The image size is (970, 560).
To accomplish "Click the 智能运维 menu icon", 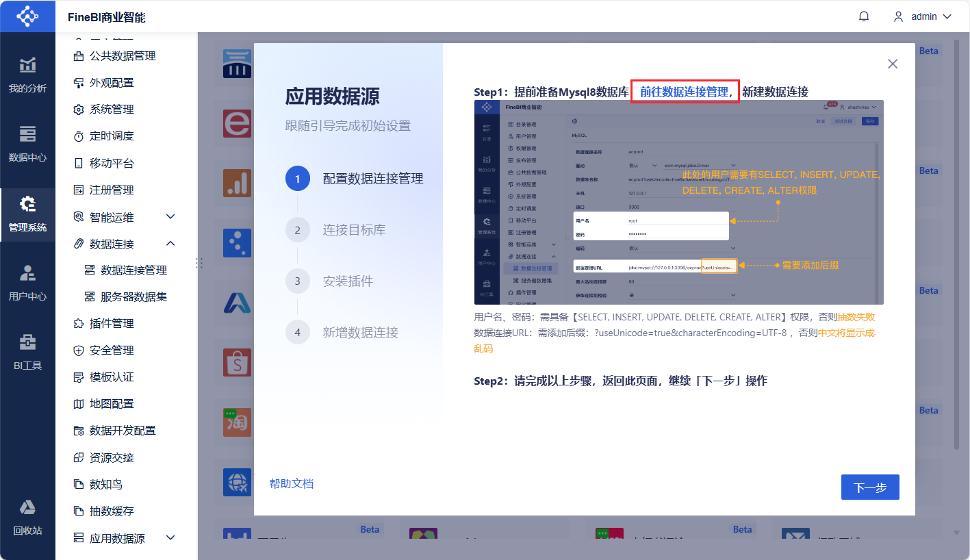I will tap(79, 217).
